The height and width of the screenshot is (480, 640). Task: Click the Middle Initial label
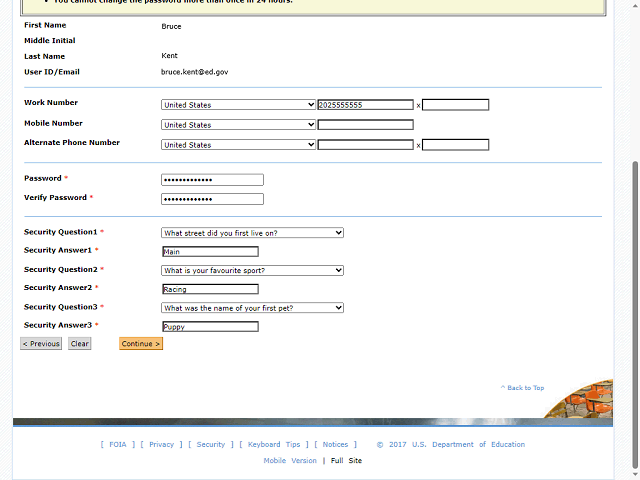[50, 40]
